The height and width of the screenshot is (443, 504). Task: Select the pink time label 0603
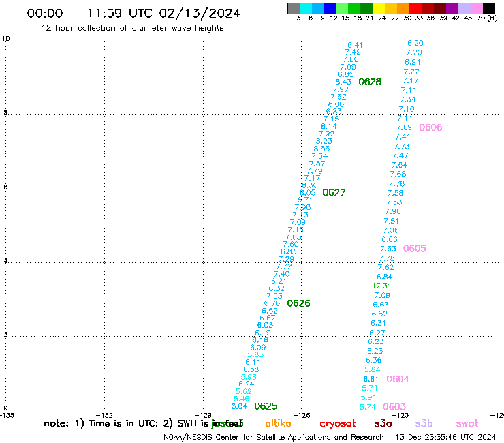394,407
